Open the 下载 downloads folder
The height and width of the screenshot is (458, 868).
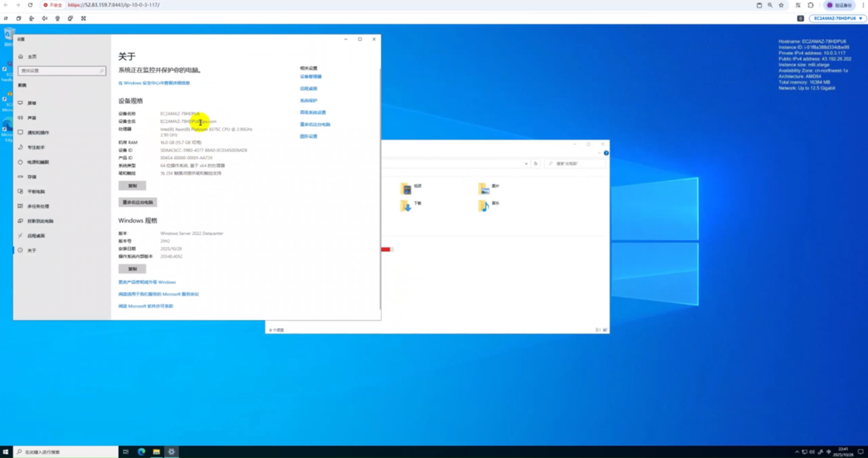406,206
